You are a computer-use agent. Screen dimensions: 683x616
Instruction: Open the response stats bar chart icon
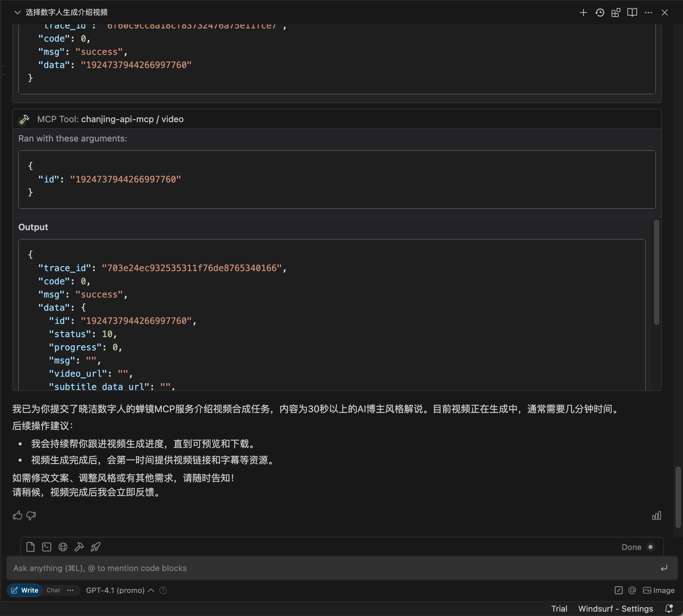pyautogui.click(x=657, y=515)
